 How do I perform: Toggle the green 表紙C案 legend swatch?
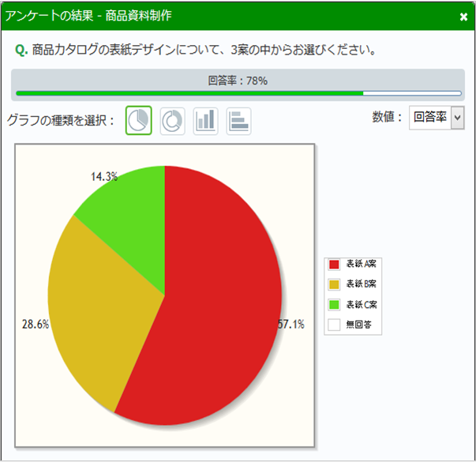tap(334, 304)
